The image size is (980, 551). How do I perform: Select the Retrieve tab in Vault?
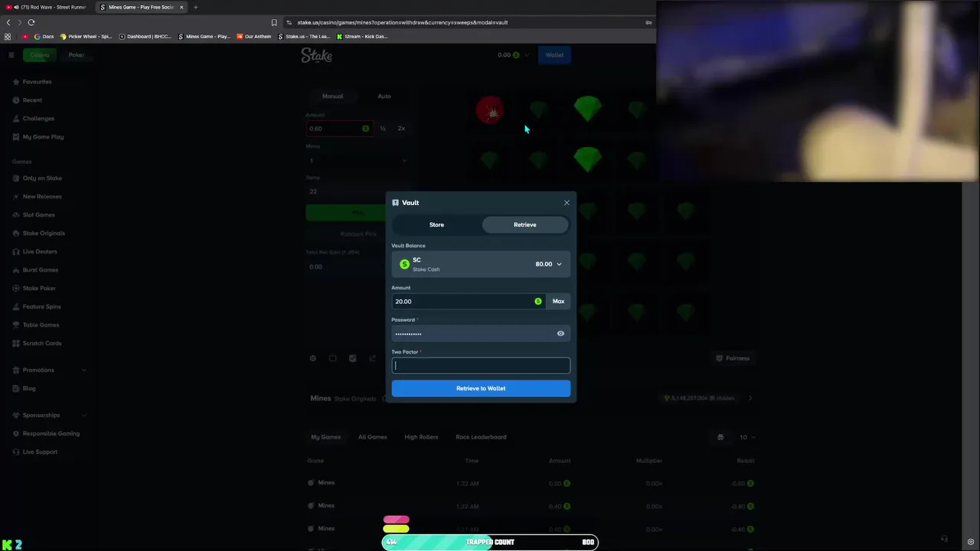pyautogui.click(x=525, y=225)
